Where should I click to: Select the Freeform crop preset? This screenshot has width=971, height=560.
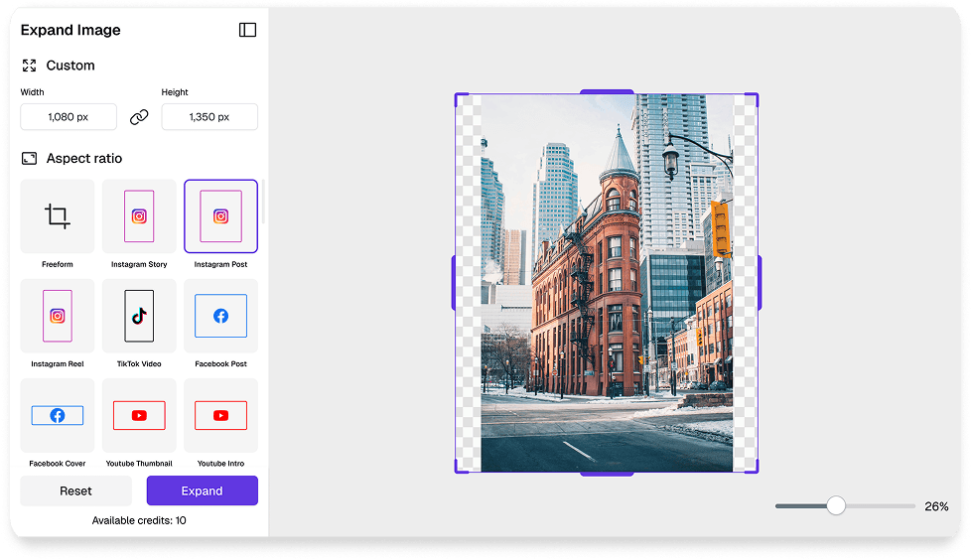pyautogui.click(x=58, y=216)
